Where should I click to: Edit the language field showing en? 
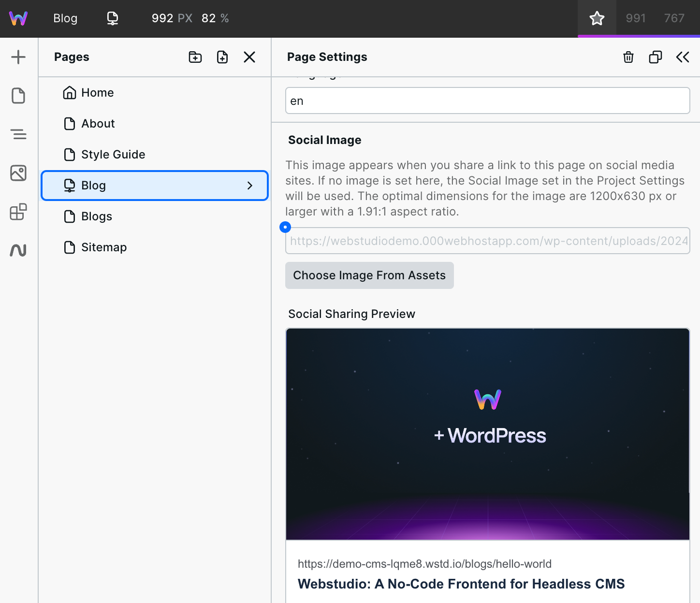487,100
